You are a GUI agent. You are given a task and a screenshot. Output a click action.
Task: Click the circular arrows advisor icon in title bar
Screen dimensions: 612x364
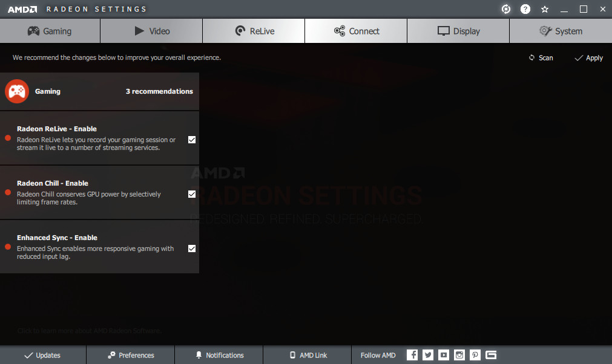pos(506,9)
